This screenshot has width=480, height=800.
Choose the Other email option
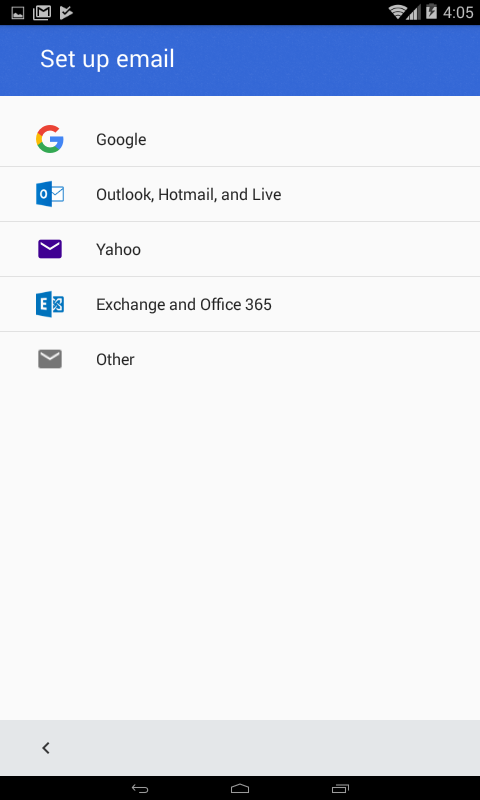click(240, 359)
